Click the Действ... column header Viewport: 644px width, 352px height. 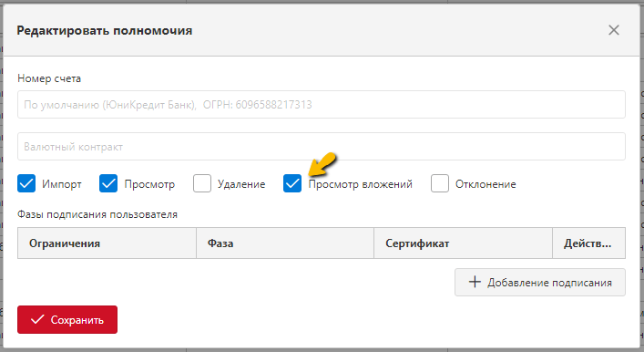coord(588,243)
